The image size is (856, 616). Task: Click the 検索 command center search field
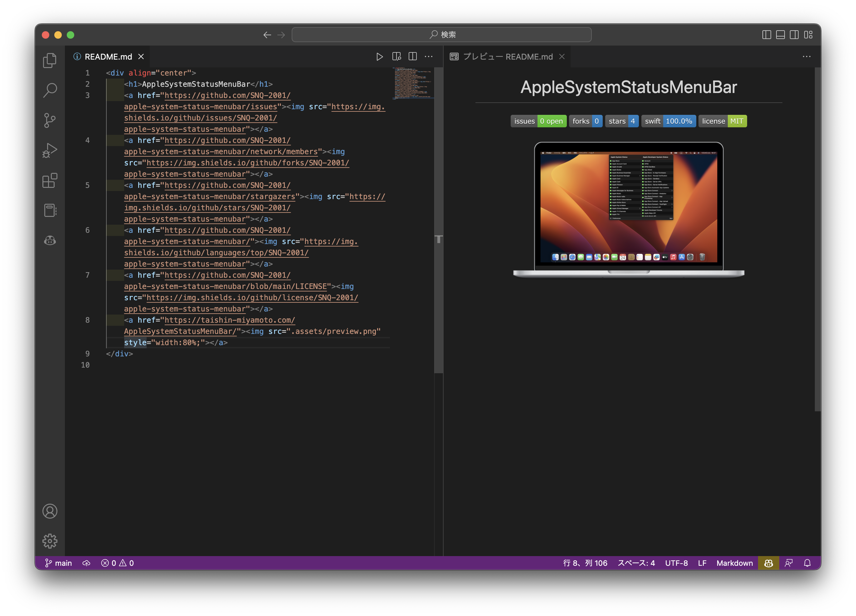click(x=442, y=35)
